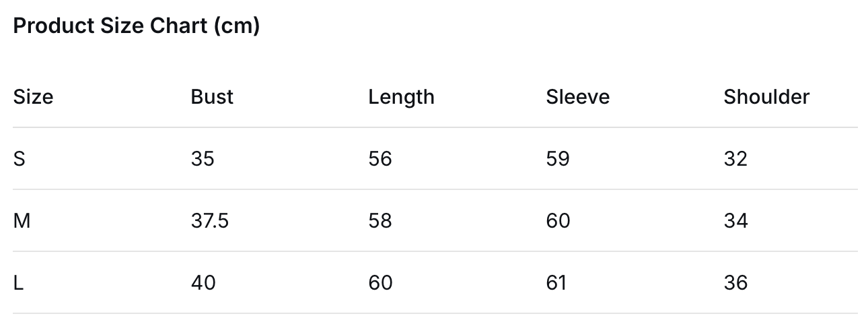Select the M size row label
This screenshot has width=868, height=318.
pos(22,221)
